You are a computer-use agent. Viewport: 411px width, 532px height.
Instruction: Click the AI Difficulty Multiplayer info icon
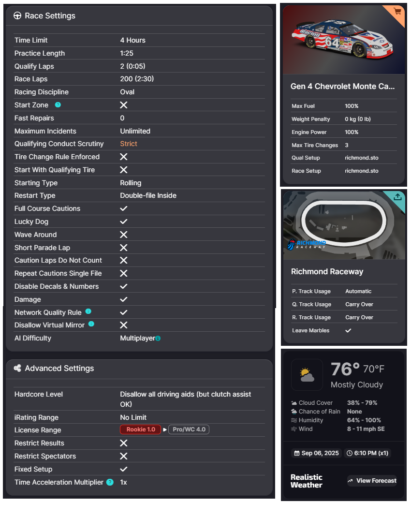coord(158,339)
